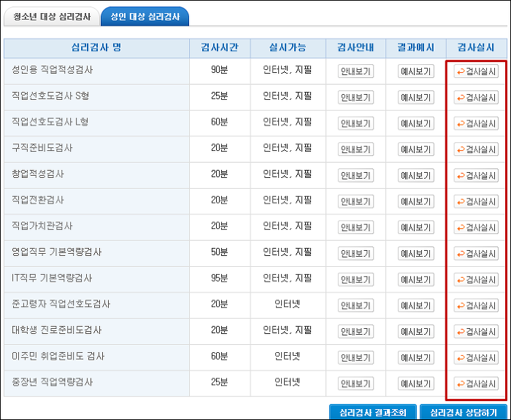Click the 검사시간 column header
Screen dimensions: 511x420
click(x=220, y=48)
